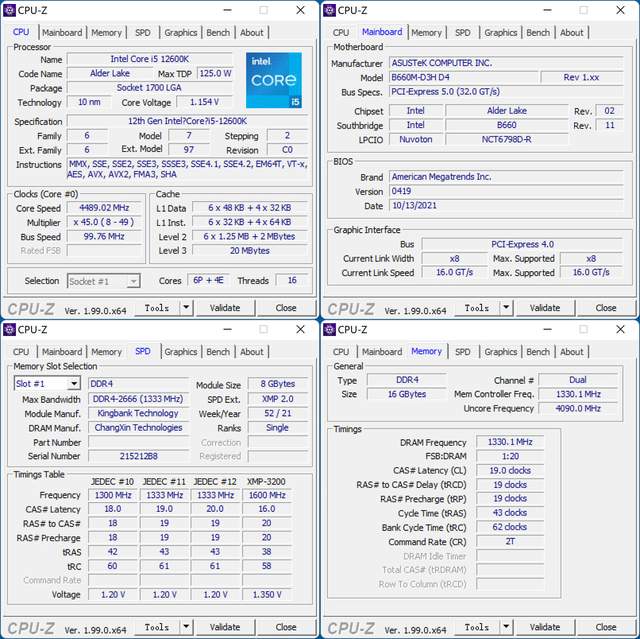Screen dimensions: 640x639
Task: Click CPU-Z app icon in Mainboard window title bar
Action: click(x=329, y=10)
